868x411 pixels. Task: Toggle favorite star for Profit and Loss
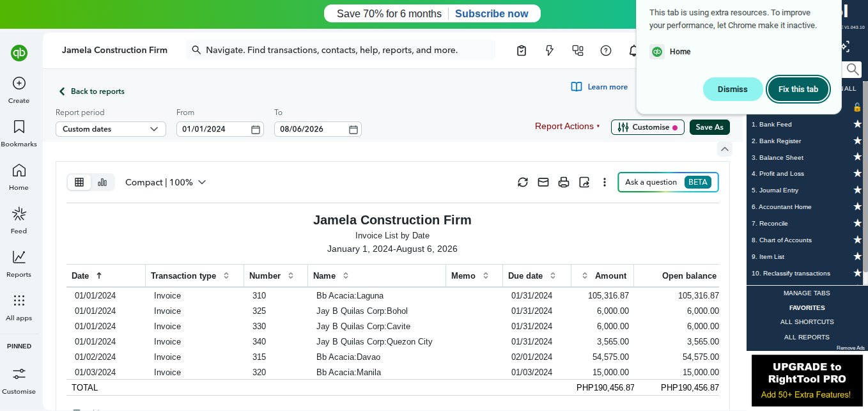(x=857, y=174)
